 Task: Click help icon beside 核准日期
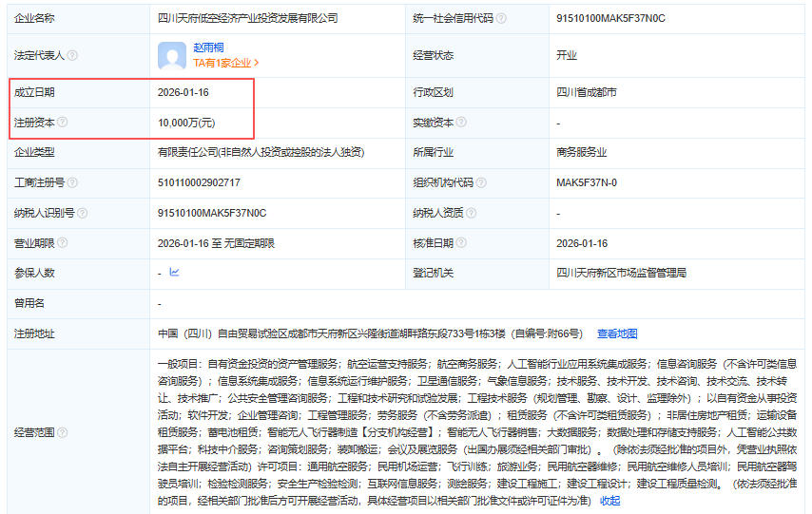pyautogui.click(x=460, y=243)
